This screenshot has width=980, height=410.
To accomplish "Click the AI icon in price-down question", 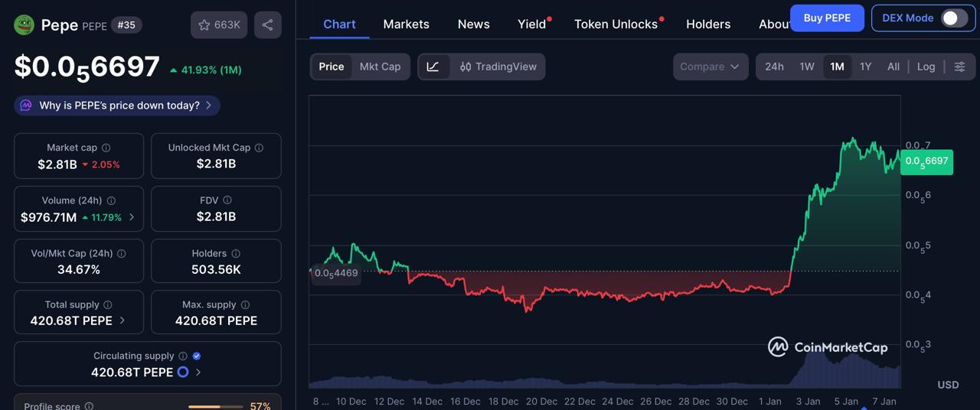I will pyautogui.click(x=26, y=106).
